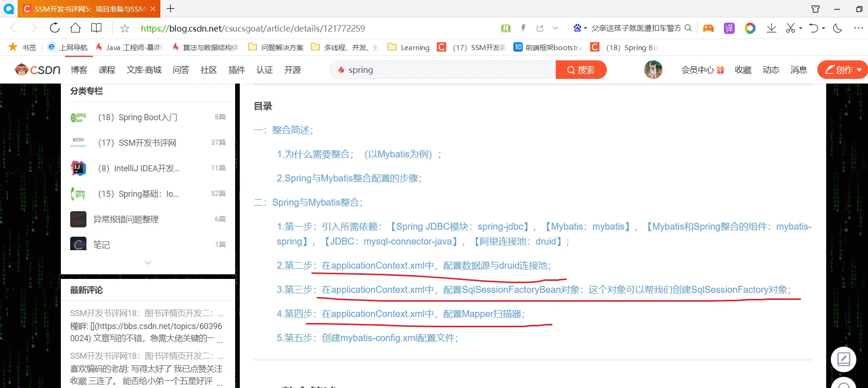This screenshot has width=868, height=388.
Task: Open a new browser tab
Action: [x=171, y=9]
